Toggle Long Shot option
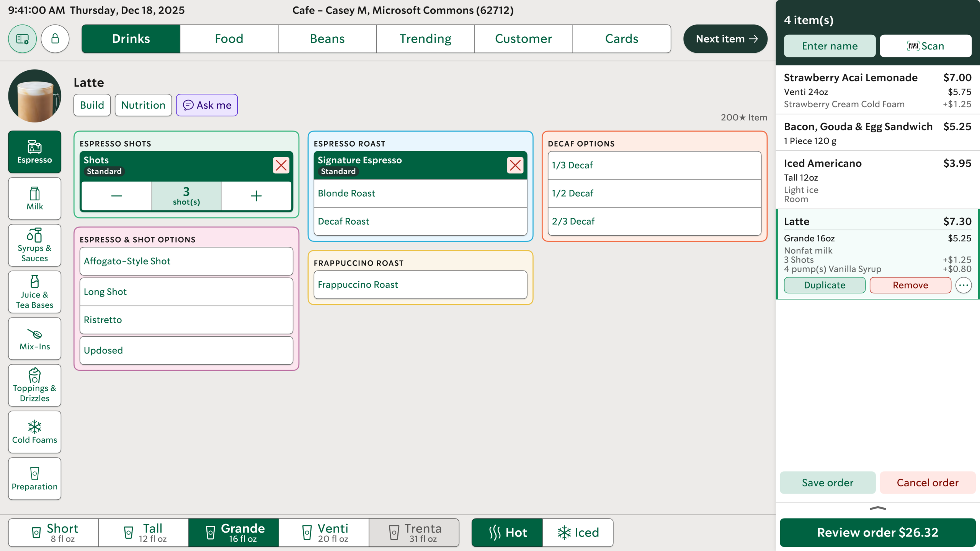The width and height of the screenshot is (980, 551). [186, 292]
